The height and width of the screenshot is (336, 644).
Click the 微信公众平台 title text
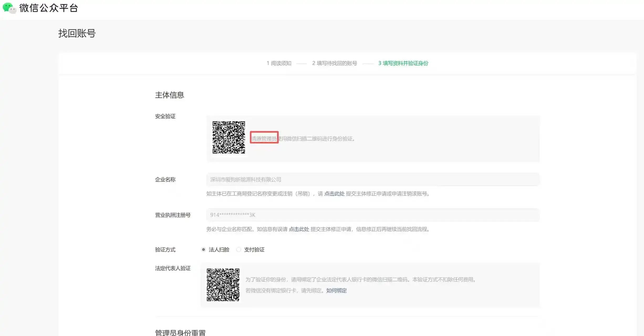[49, 8]
